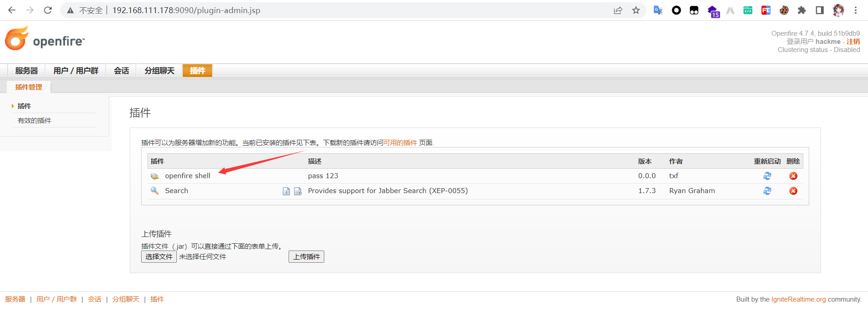
Task: Follow the 可用的插件 link
Action: (400, 142)
